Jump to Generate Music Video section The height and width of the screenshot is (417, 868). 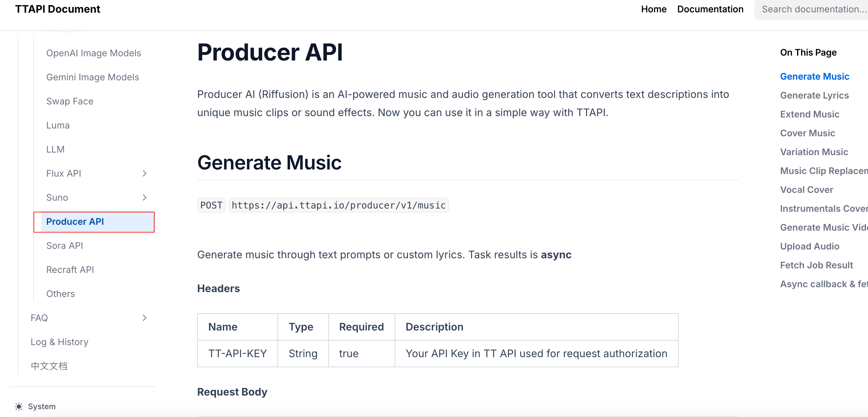point(824,227)
